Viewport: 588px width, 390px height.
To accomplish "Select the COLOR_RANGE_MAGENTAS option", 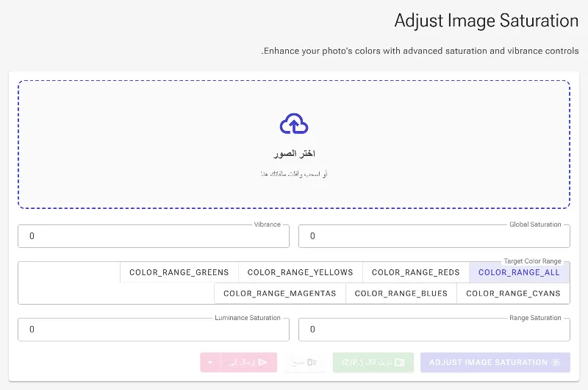I will tap(280, 294).
